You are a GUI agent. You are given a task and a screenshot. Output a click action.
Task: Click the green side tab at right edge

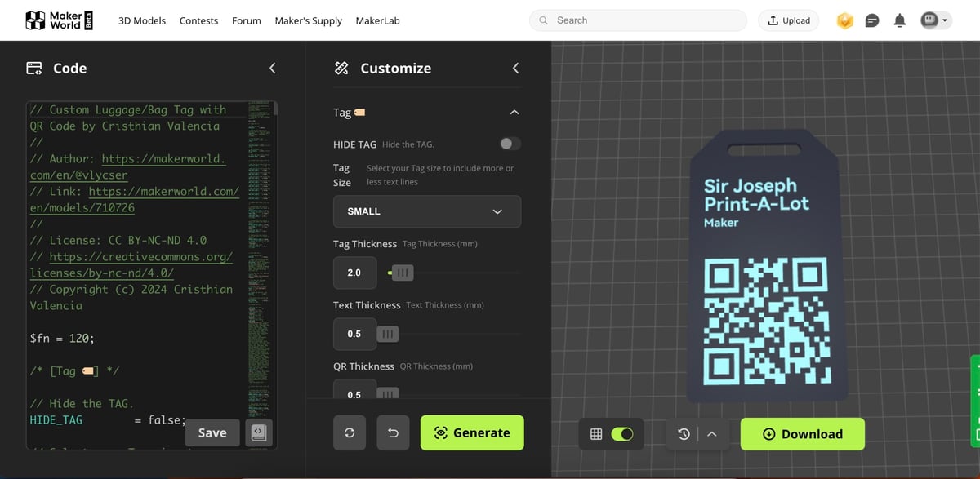coord(975,401)
